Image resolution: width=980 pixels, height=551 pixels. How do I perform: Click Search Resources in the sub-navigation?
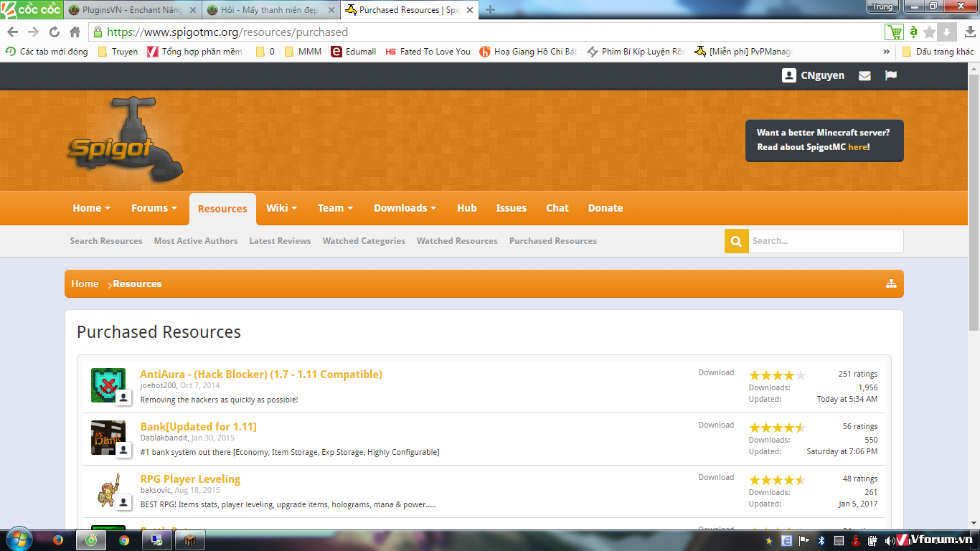click(106, 241)
